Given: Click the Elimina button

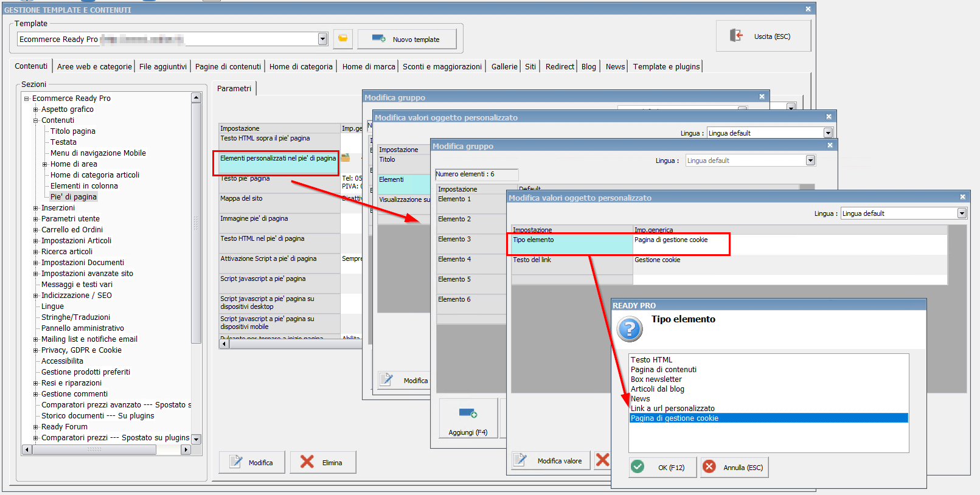Looking at the screenshot, I should coord(322,463).
